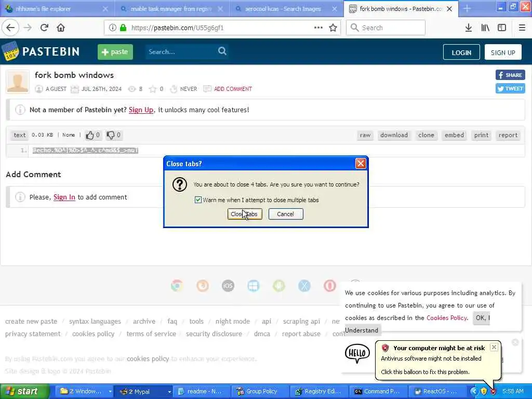Open the archive footer link
The image size is (532, 399).
pyautogui.click(x=144, y=321)
